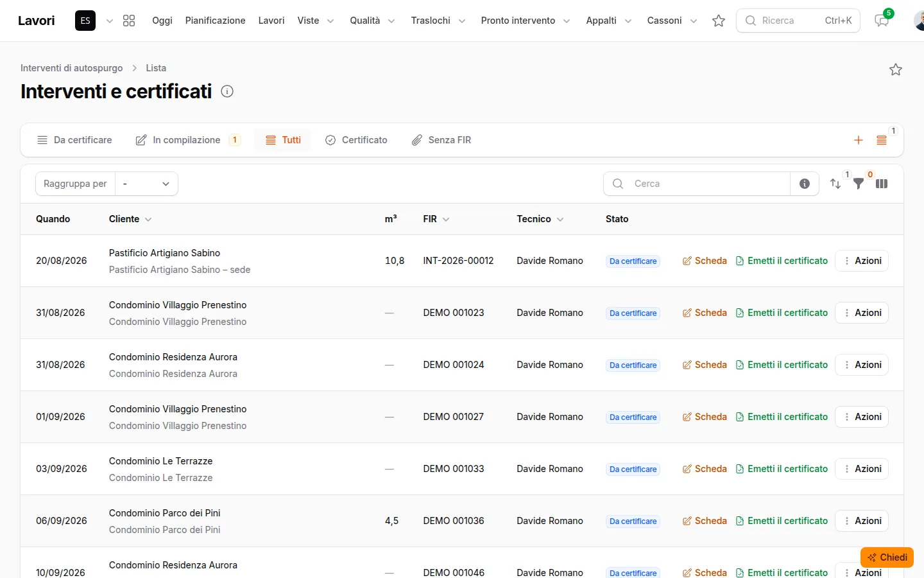
Task: Expand the Appalti menu
Action: pyautogui.click(x=608, y=21)
